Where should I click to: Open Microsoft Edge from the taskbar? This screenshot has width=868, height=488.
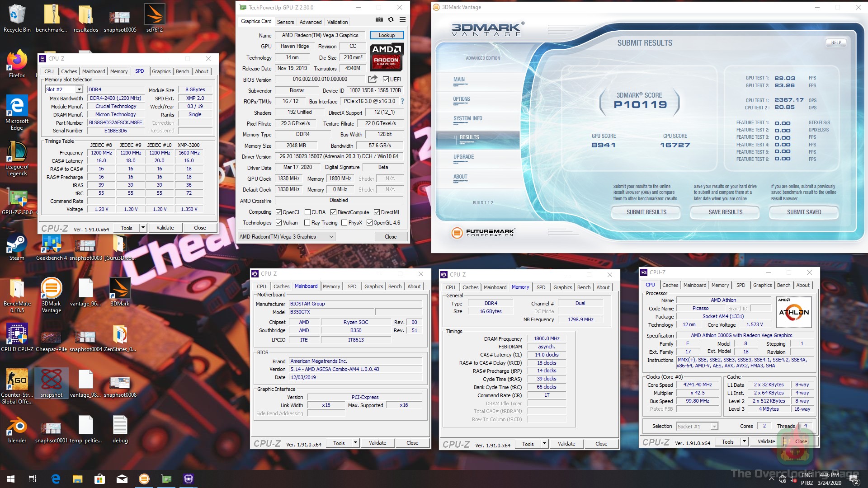pos(56,479)
